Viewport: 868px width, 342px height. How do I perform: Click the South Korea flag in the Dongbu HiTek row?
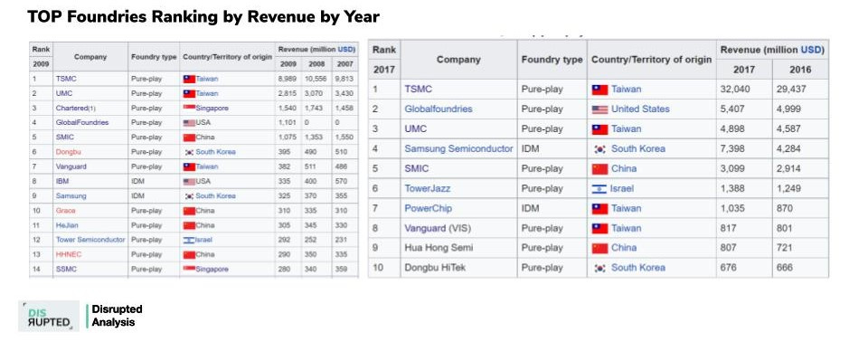pos(599,269)
